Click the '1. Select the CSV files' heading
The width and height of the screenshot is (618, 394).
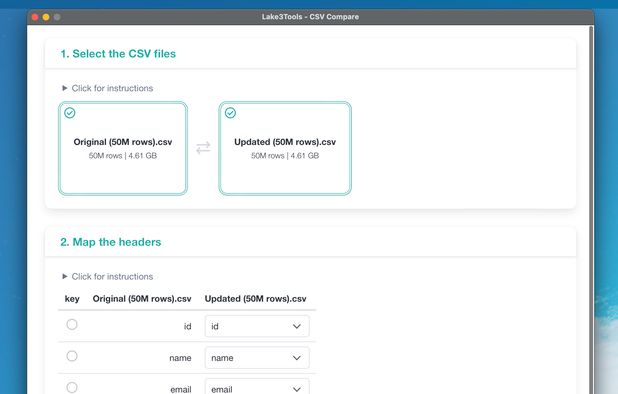(118, 54)
